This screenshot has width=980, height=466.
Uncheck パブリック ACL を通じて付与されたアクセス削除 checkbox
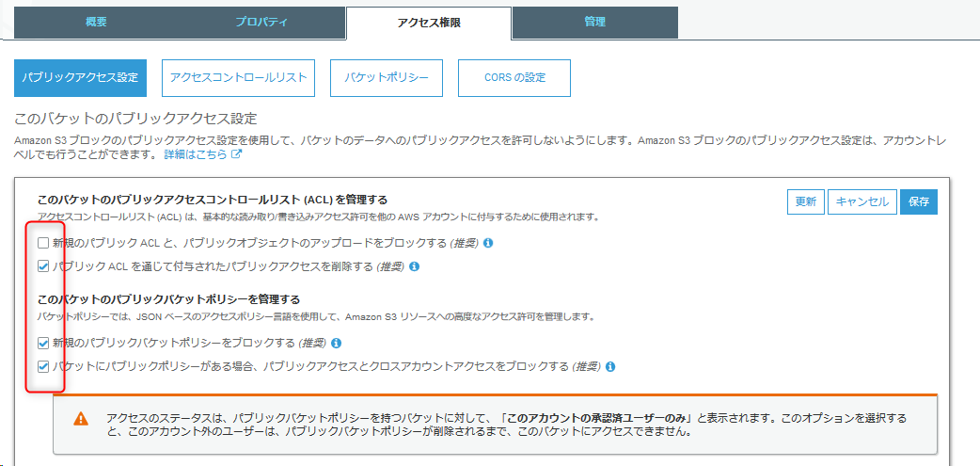tap(43, 266)
